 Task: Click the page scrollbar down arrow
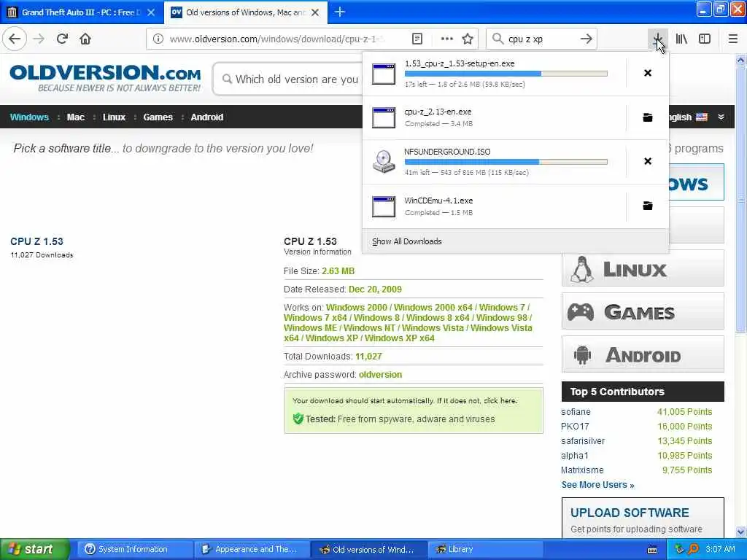point(741,532)
